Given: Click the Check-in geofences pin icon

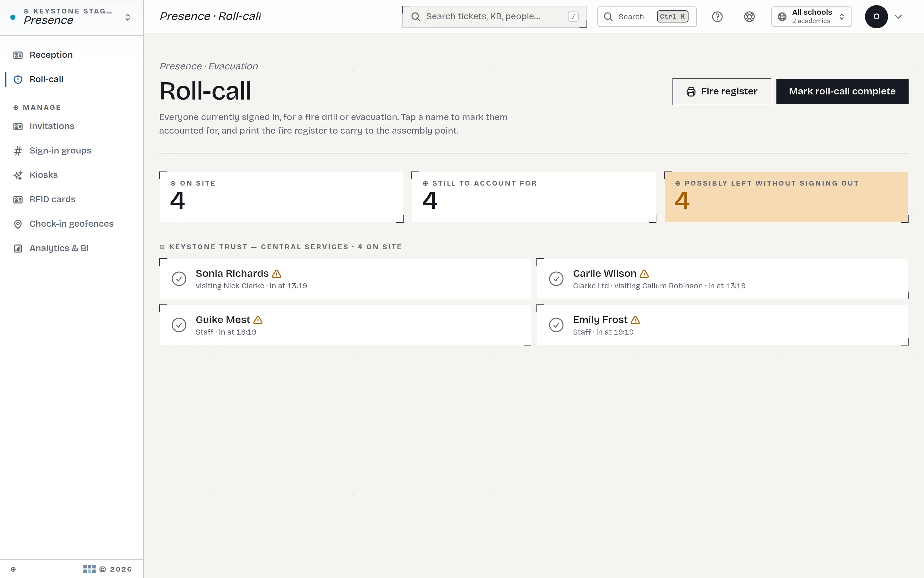Looking at the screenshot, I should [18, 224].
